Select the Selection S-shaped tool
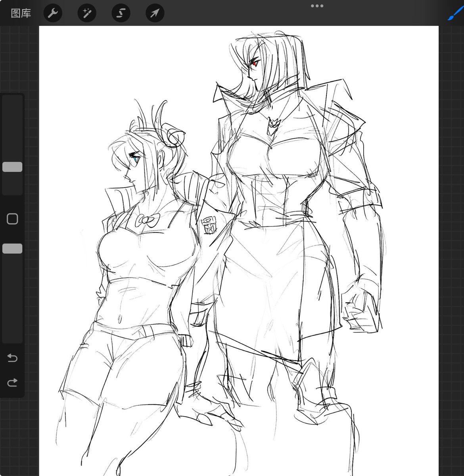 121,13
